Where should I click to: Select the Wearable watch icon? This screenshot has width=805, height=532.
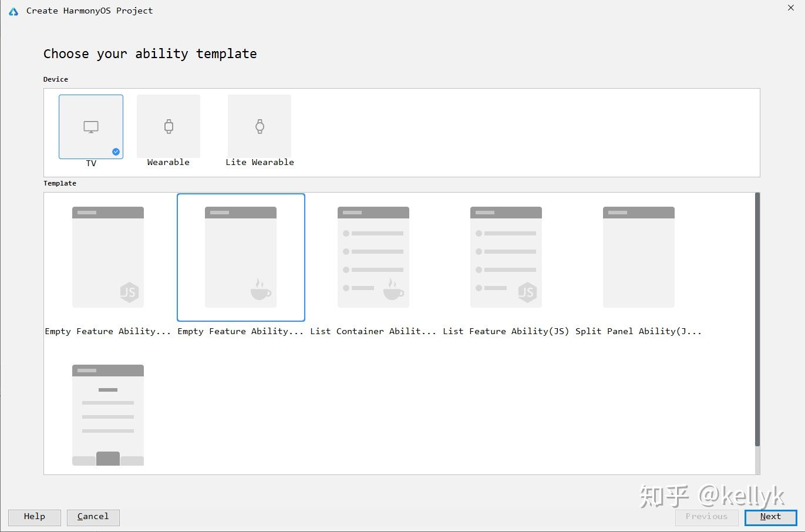pyautogui.click(x=169, y=126)
